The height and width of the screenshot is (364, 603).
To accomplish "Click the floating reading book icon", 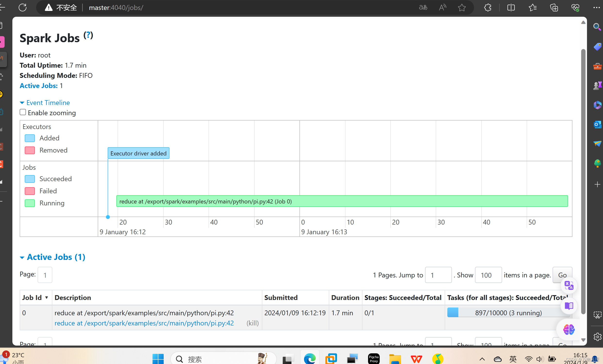I will tap(569, 306).
